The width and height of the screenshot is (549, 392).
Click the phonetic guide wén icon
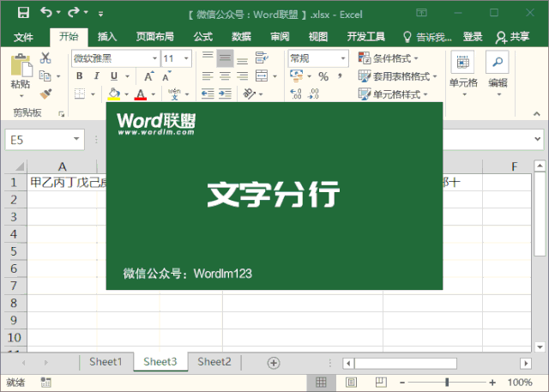(174, 93)
